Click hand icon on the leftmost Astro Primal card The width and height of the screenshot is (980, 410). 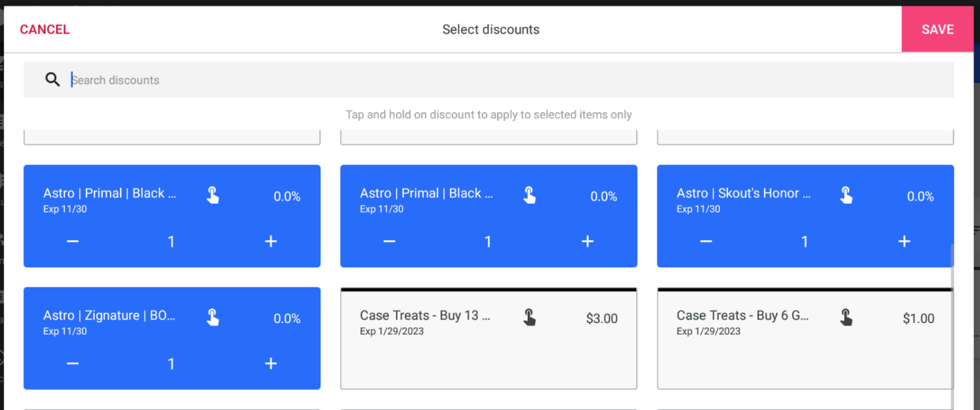pos(213,195)
